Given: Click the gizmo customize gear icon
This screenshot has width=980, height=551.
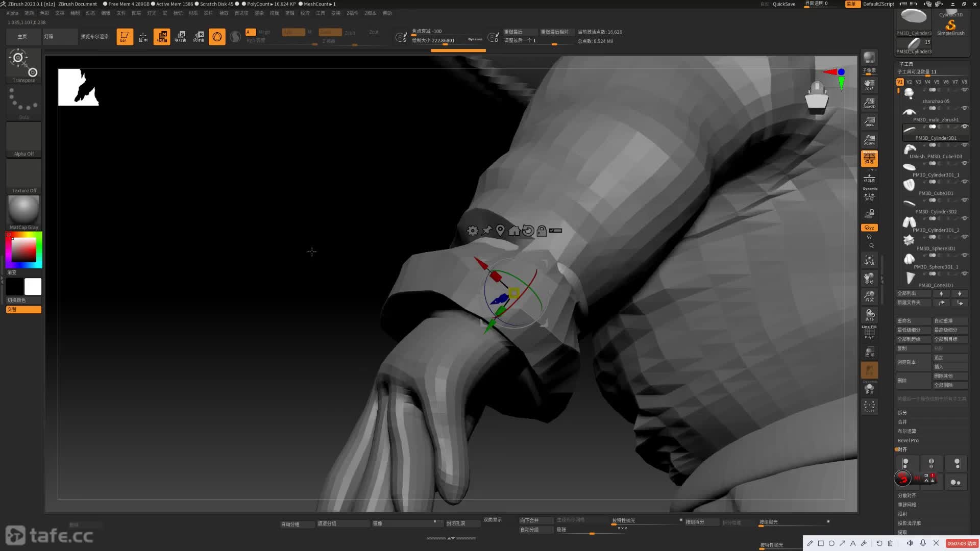Looking at the screenshot, I should click(x=473, y=231).
